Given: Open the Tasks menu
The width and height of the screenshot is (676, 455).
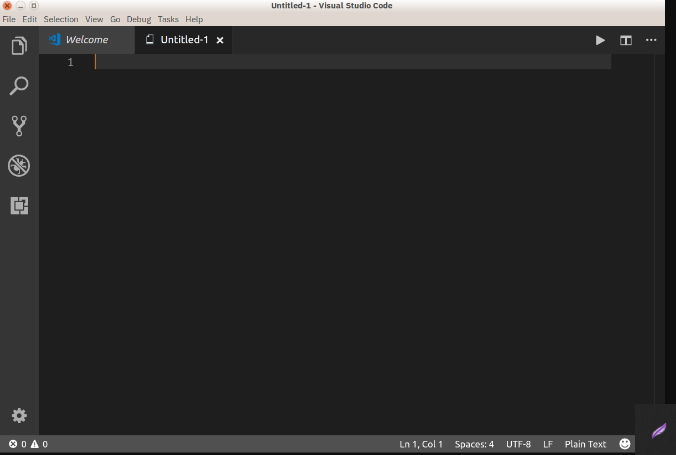Looking at the screenshot, I should (x=168, y=19).
